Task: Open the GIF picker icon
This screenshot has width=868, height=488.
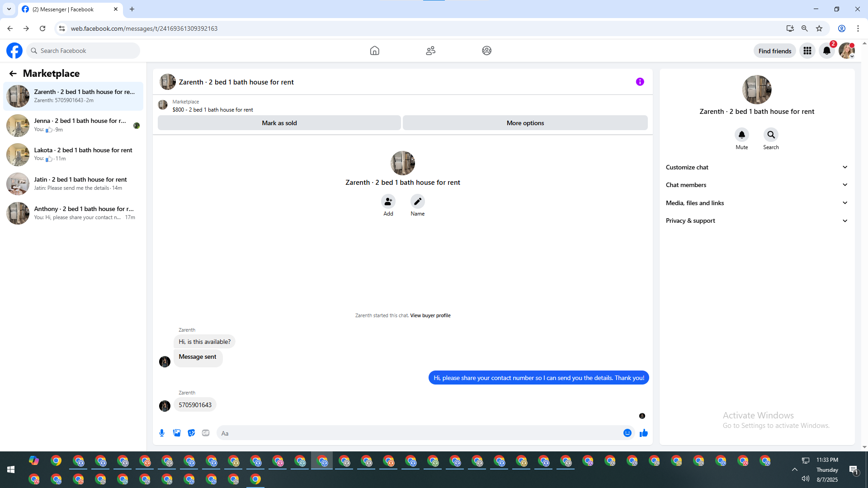Action: [x=206, y=433]
